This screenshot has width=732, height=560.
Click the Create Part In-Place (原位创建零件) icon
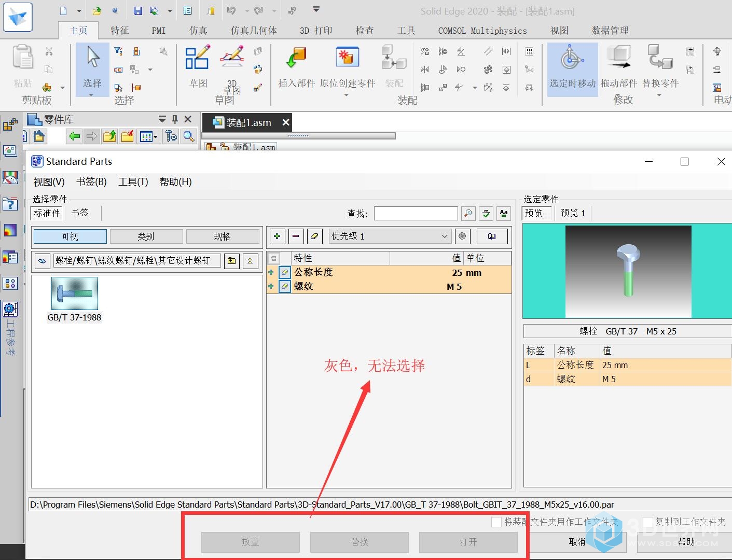pos(347,58)
